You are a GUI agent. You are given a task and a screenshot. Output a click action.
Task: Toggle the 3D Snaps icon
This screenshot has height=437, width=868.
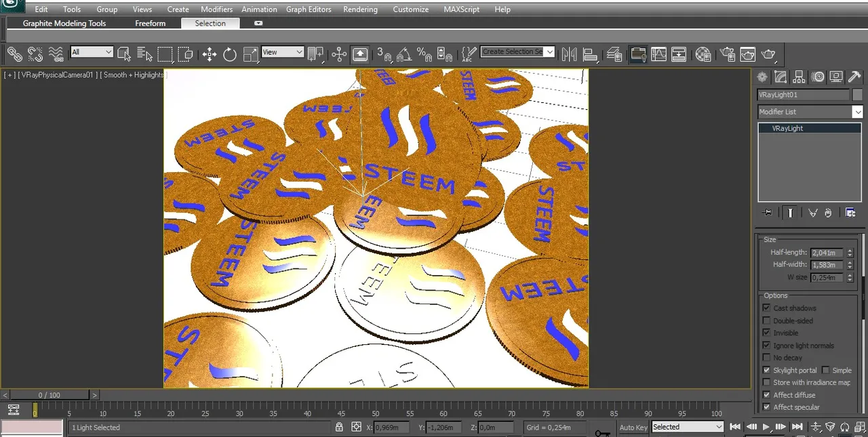[x=384, y=54]
